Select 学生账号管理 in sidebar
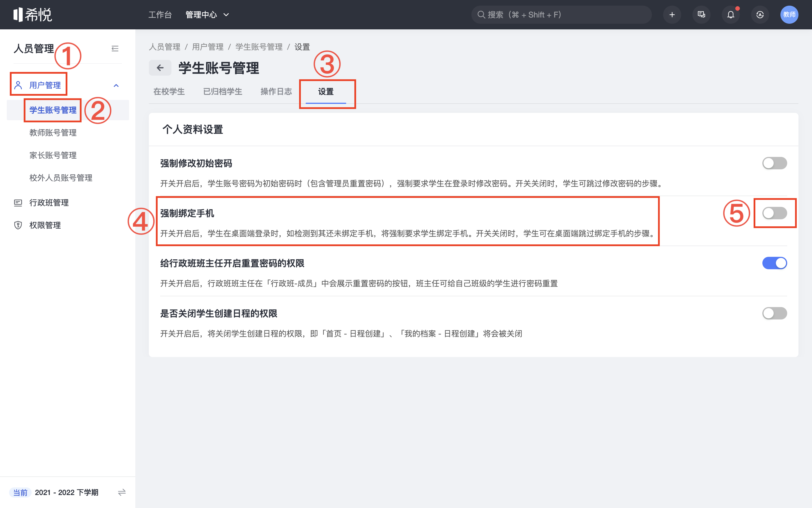This screenshot has height=508, width=812. [53, 110]
